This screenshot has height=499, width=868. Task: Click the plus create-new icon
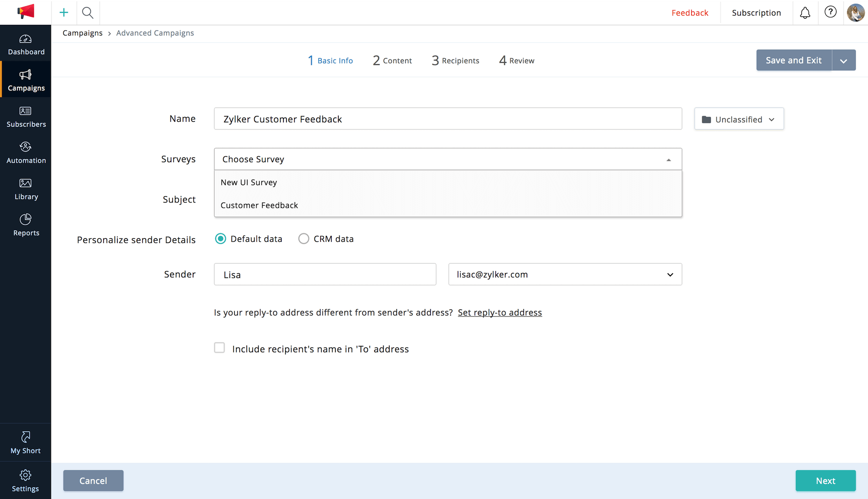pos(64,12)
